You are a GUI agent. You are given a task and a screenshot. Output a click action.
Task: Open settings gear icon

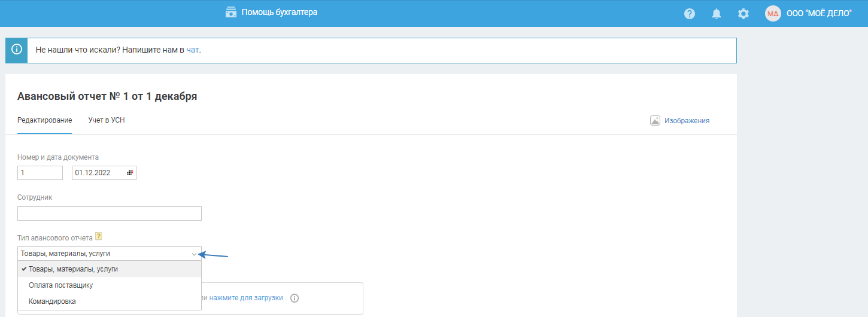(x=743, y=14)
